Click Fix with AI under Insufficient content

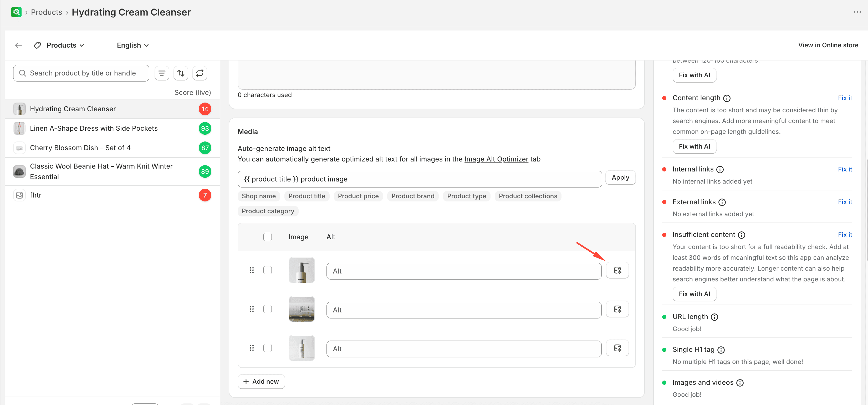click(694, 294)
